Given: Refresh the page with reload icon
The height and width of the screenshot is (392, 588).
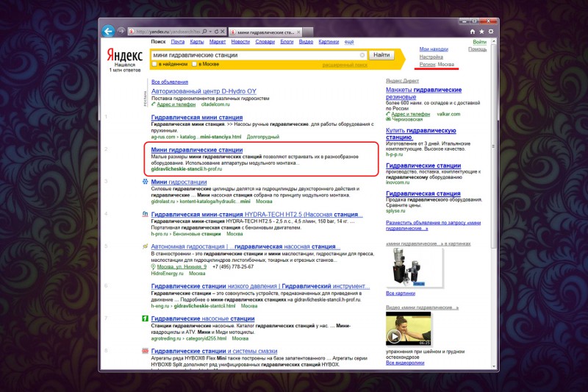Looking at the screenshot, I should pos(216,32).
